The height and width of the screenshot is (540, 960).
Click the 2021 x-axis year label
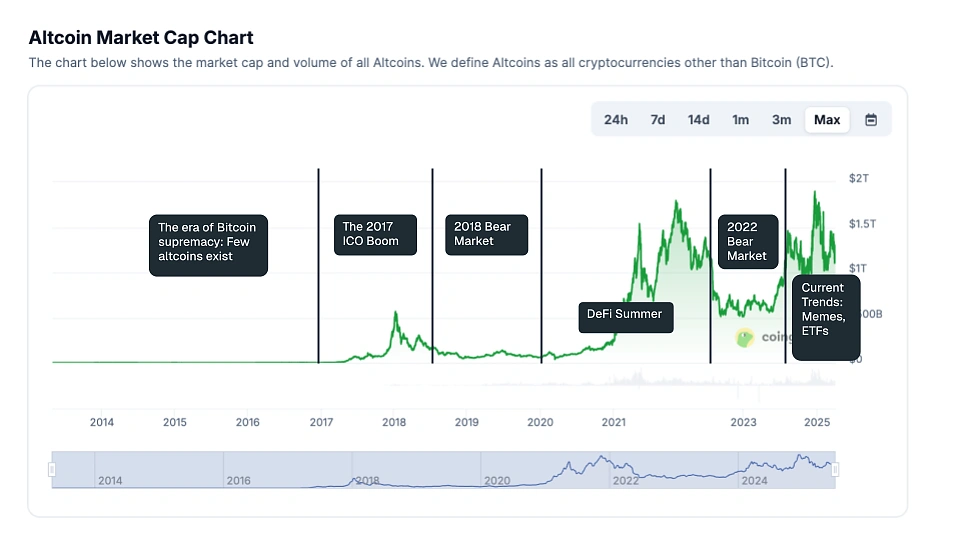pyautogui.click(x=613, y=422)
